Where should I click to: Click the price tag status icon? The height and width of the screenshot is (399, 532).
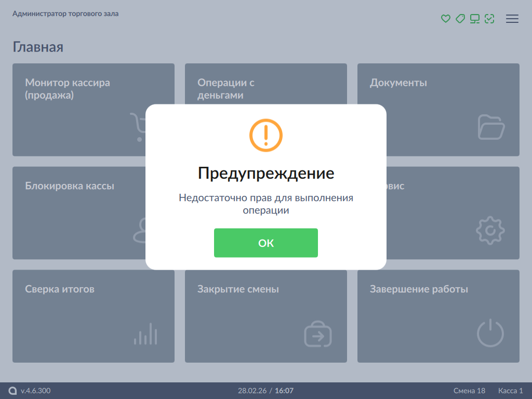coord(460,19)
